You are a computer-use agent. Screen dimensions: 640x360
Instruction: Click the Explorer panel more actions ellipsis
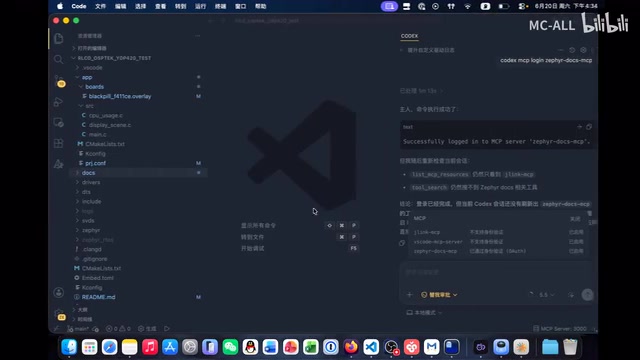point(198,36)
